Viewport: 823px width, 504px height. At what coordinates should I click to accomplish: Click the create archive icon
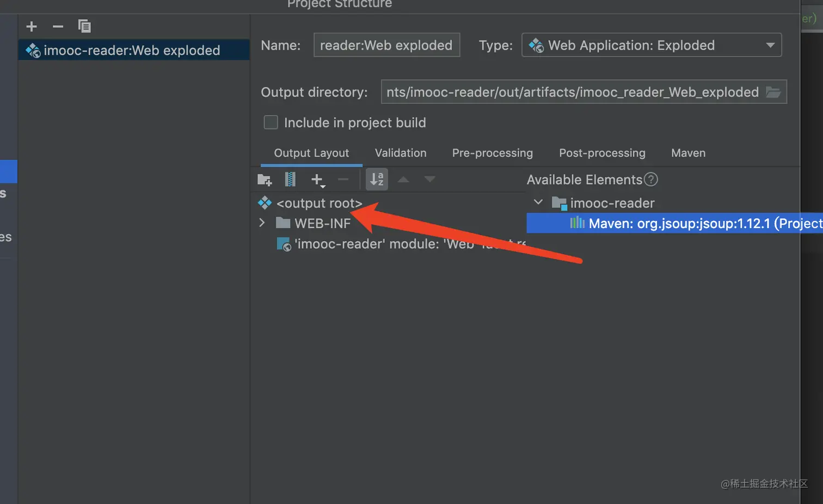point(290,180)
